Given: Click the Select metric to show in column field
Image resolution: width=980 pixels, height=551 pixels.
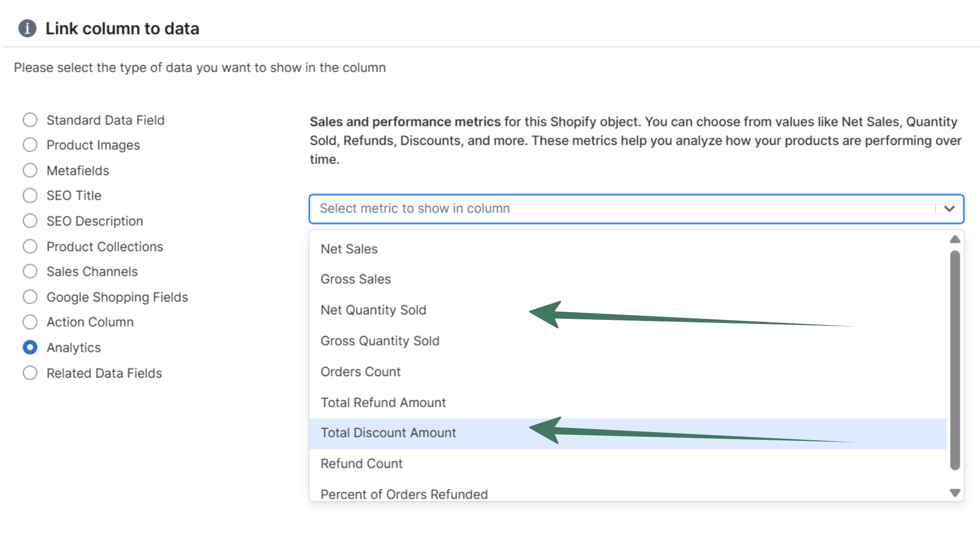Looking at the screenshot, I should (510, 209).
